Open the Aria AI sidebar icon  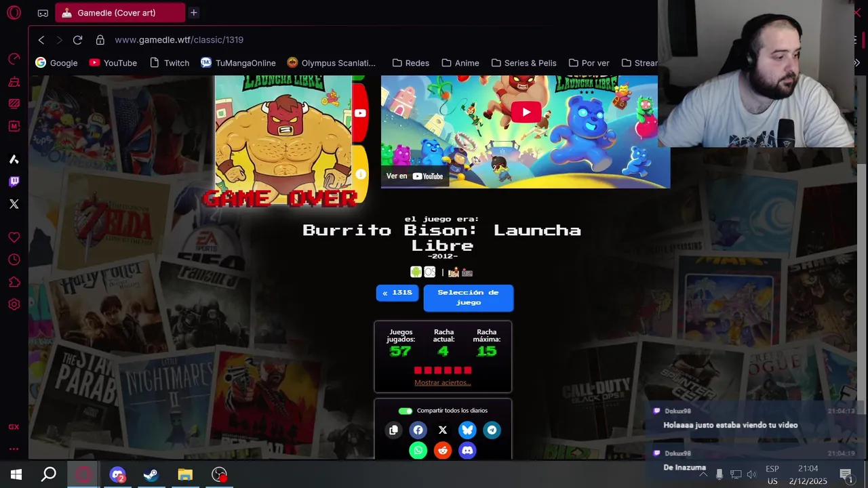[x=14, y=160]
